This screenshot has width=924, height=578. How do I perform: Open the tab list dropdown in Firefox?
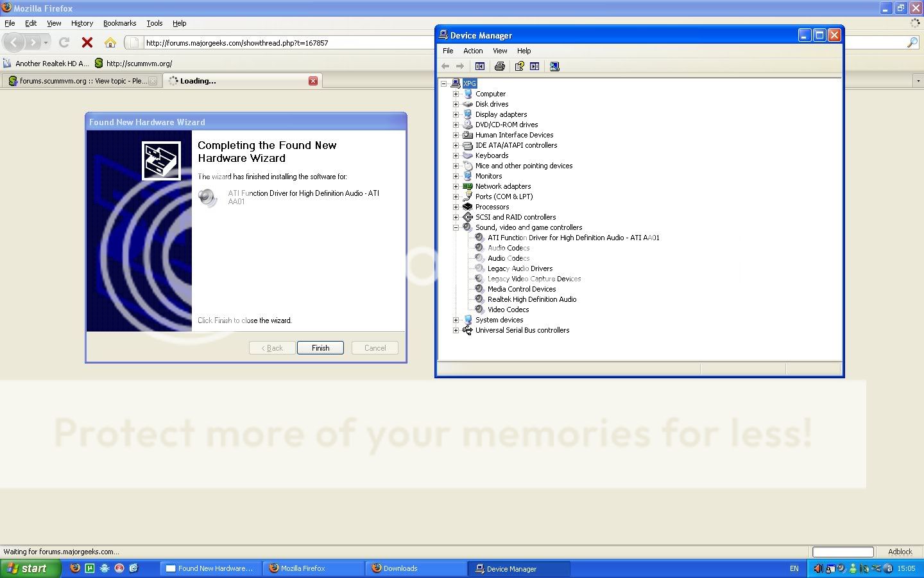click(x=918, y=81)
